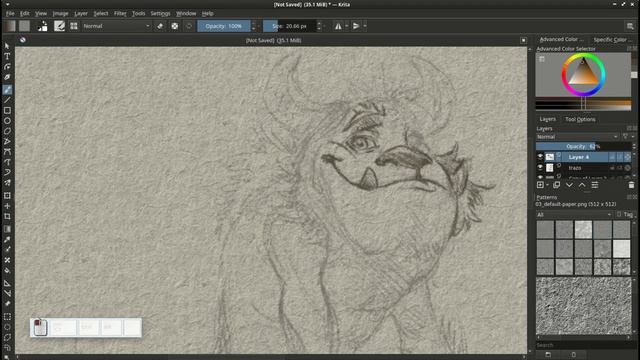Click the pattern Search field

coord(583,345)
